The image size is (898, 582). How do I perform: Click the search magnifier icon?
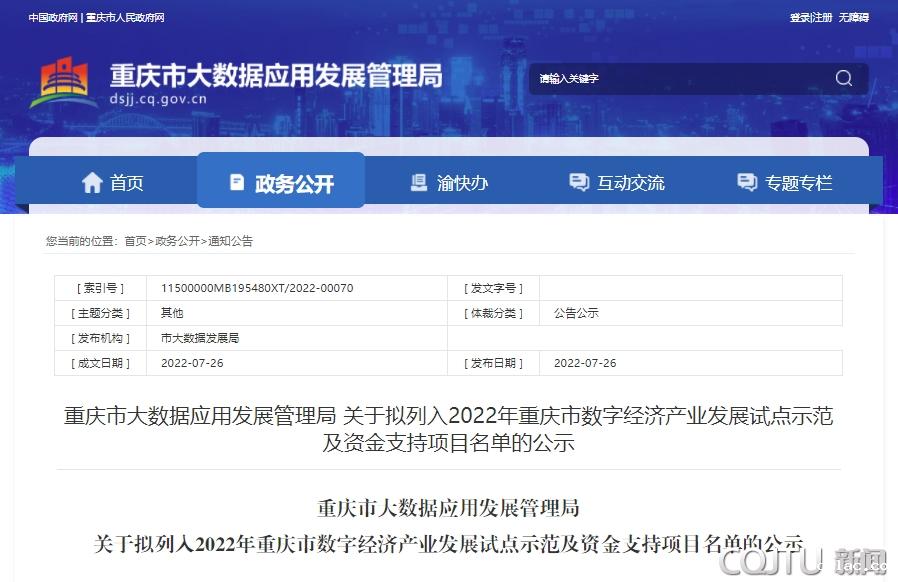pos(844,79)
